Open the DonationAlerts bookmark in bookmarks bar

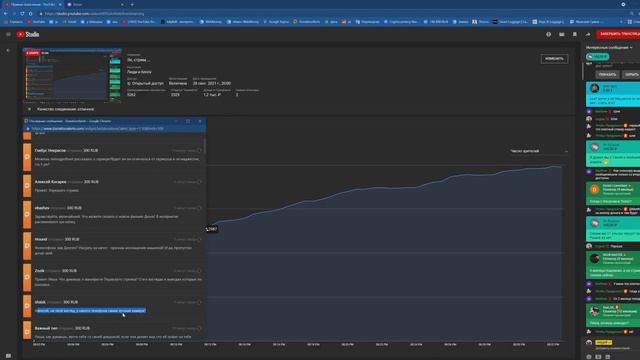click(x=307, y=22)
